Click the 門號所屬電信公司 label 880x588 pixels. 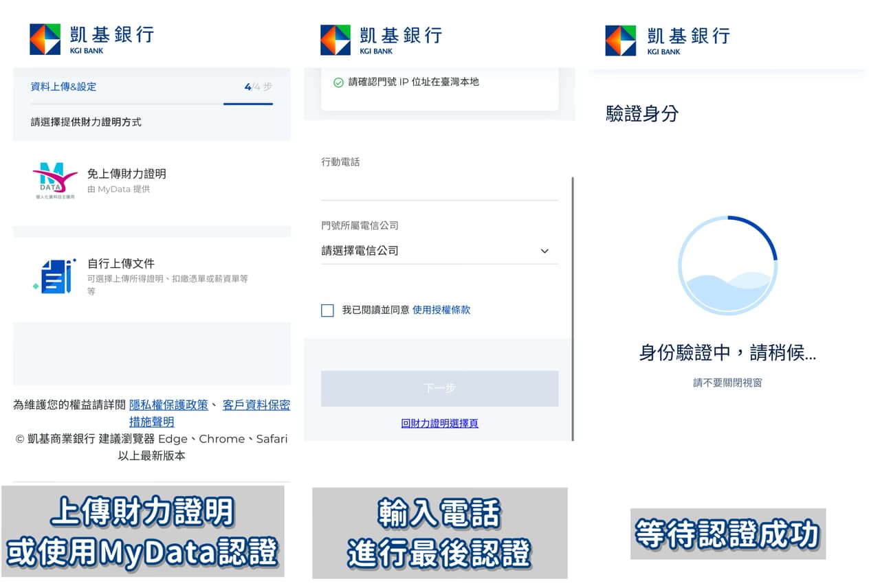(x=360, y=225)
